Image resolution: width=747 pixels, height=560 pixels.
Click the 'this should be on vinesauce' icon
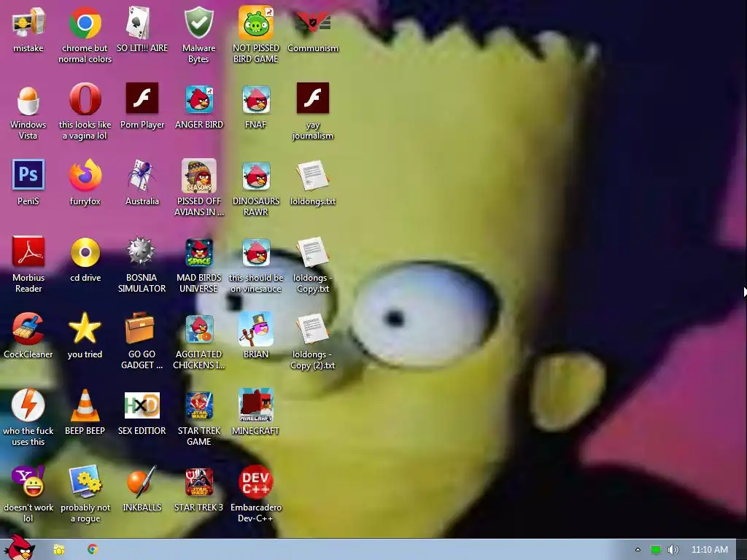[256, 252]
